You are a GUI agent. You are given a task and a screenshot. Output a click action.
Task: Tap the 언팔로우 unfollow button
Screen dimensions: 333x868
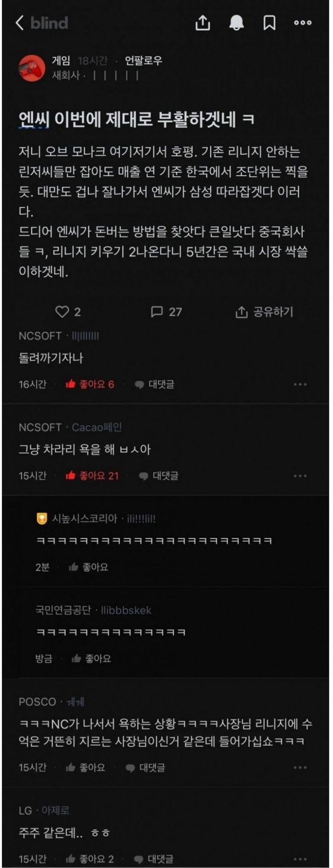[144, 61]
